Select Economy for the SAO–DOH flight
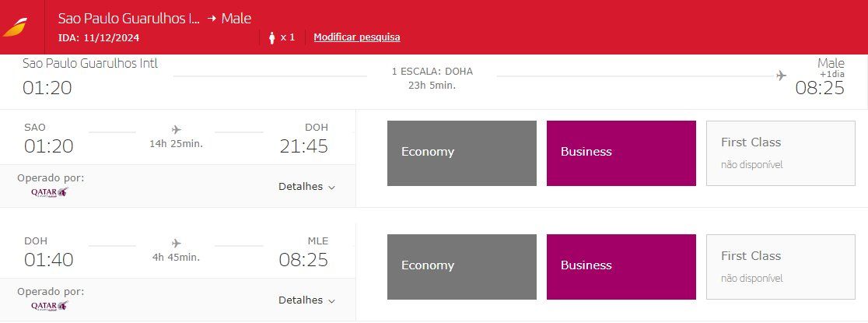 (461, 153)
